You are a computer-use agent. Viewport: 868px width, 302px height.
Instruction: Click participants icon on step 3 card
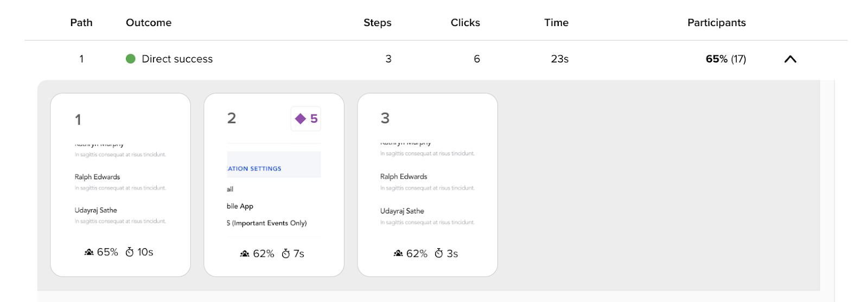click(398, 254)
